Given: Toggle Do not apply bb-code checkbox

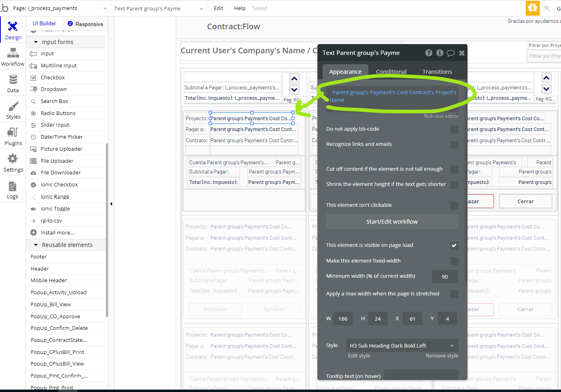Looking at the screenshot, I should pyautogui.click(x=454, y=129).
